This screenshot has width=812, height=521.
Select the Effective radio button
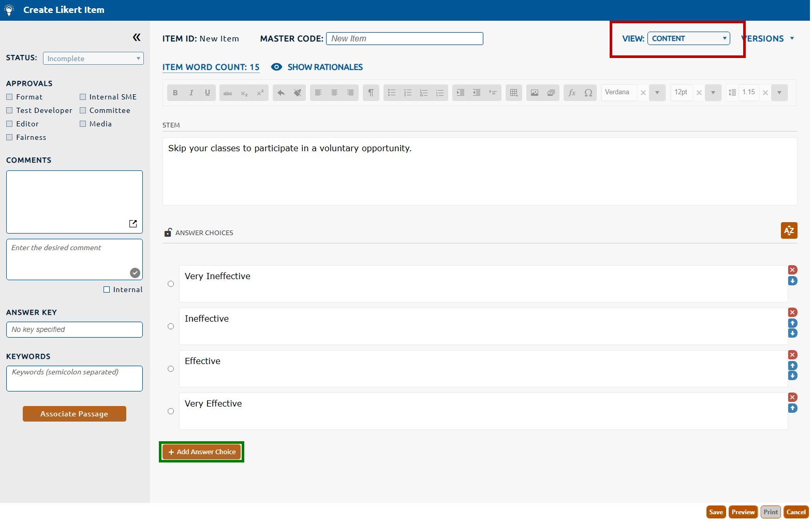click(171, 369)
